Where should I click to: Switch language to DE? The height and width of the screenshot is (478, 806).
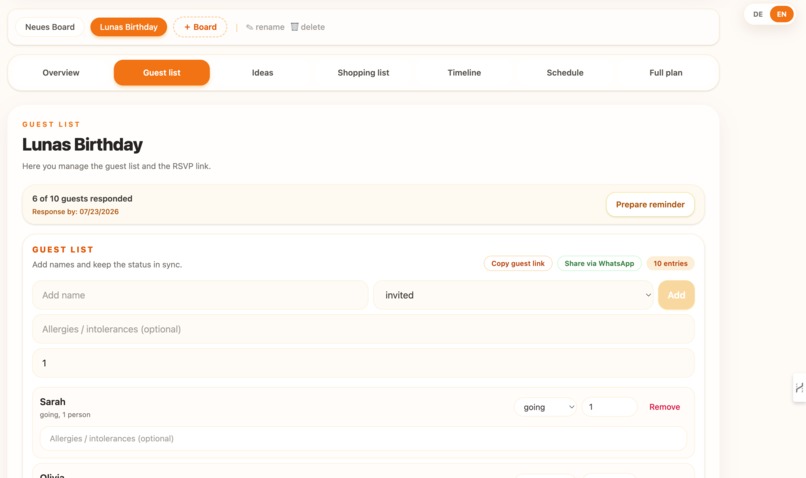pos(758,14)
